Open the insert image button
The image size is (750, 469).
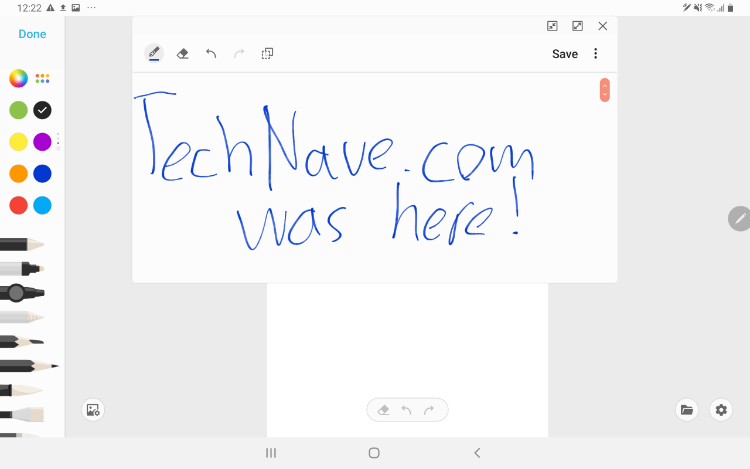point(93,410)
